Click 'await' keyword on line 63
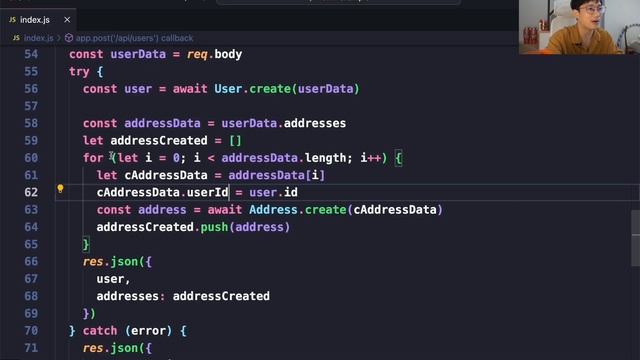 coord(224,210)
